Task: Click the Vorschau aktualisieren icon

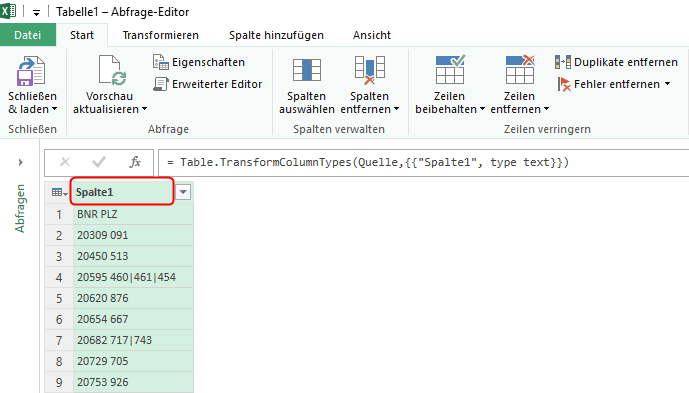Action: click(112, 70)
